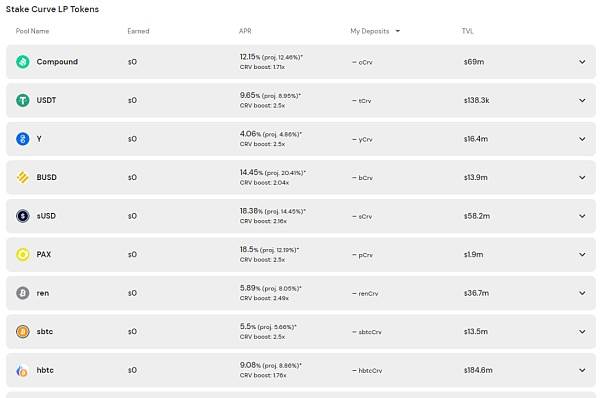
Task: Click the hbtc pool icon
Action: (x=23, y=370)
